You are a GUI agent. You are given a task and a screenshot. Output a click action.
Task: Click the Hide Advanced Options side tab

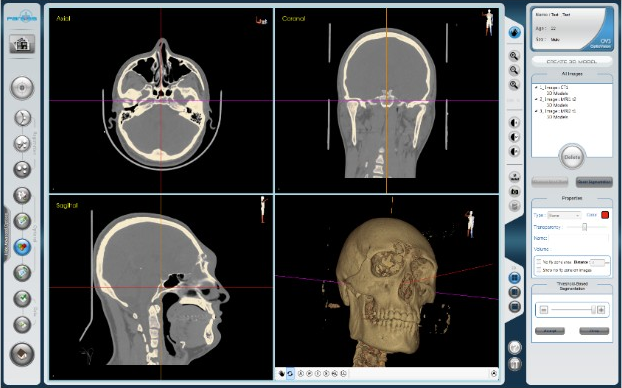(6, 234)
